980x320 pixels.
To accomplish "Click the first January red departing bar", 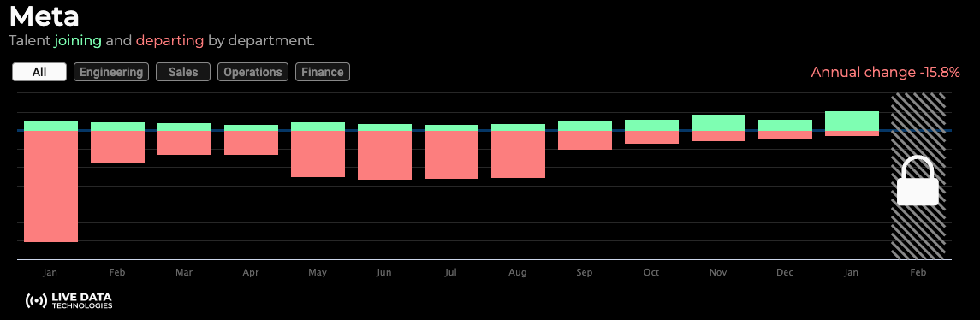I will coord(50,187).
